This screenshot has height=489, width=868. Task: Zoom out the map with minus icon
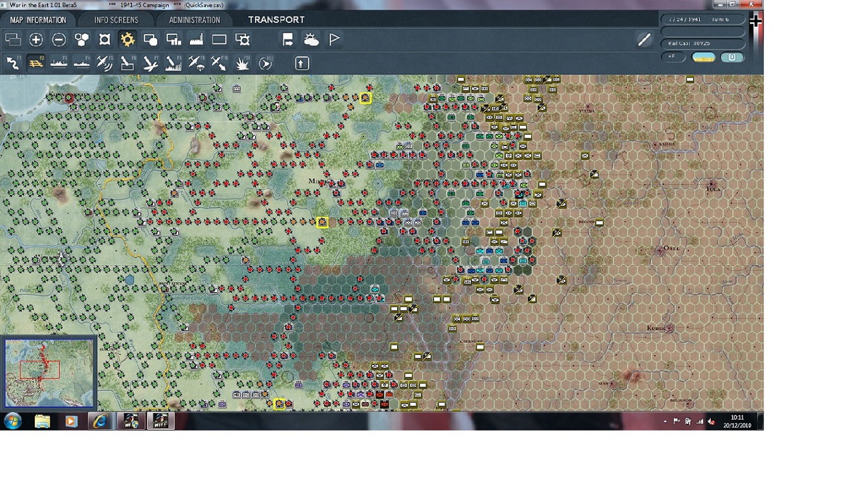(x=59, y=40)
